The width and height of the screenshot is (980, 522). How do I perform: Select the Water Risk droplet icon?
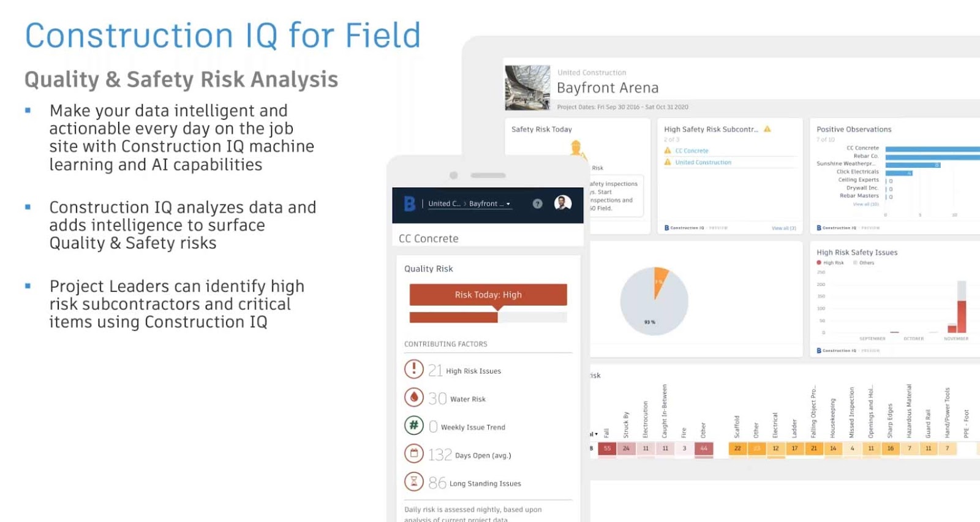click(414, 397)
